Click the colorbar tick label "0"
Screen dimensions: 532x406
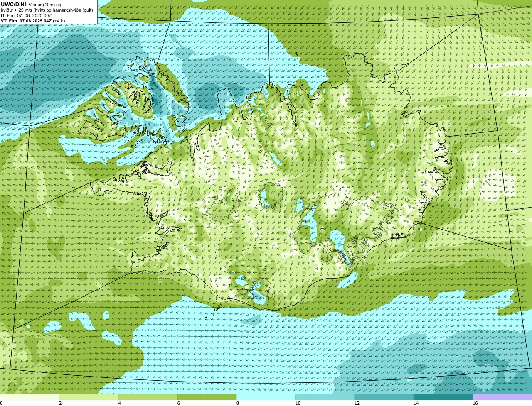pyautogui.click(x=1, y=403)
